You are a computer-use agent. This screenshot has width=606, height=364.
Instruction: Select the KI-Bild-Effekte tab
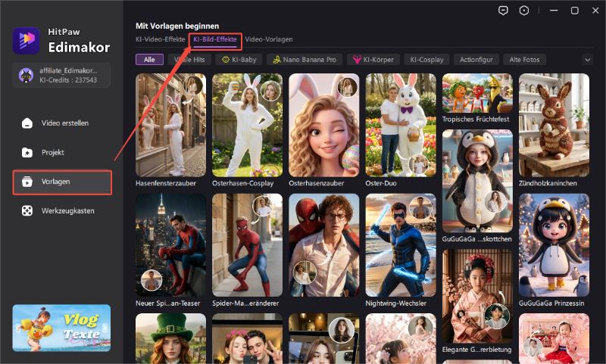(x=215, y=39)
